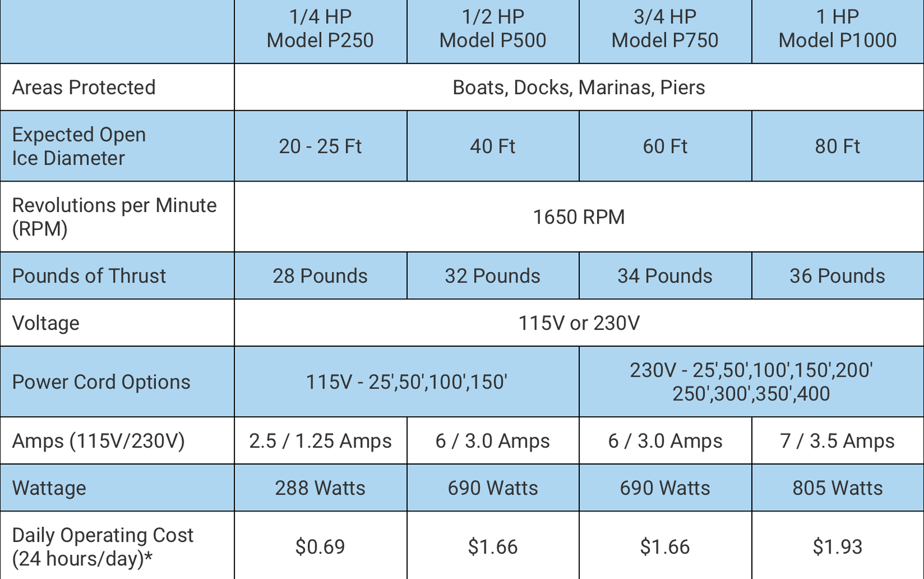This screenshot has width=924, height=579.
Task: Click the 3/4 HP Model P750 header
Action: [x=665, y=29]
